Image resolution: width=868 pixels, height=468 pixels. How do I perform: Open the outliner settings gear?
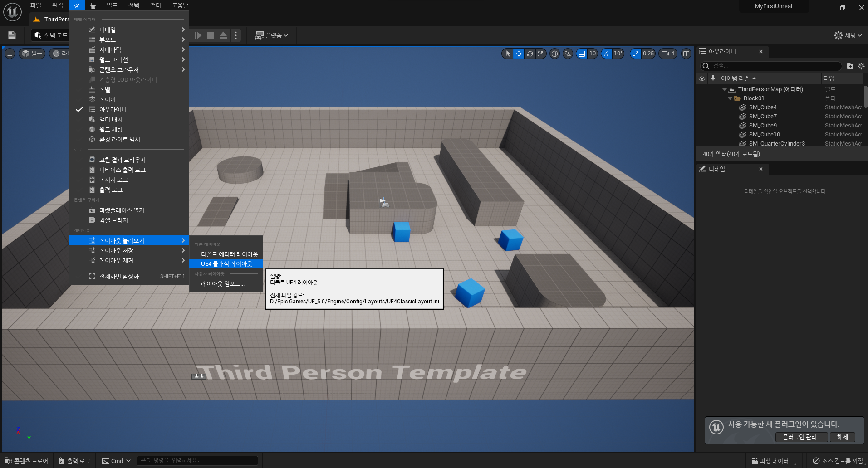[861, 66]
